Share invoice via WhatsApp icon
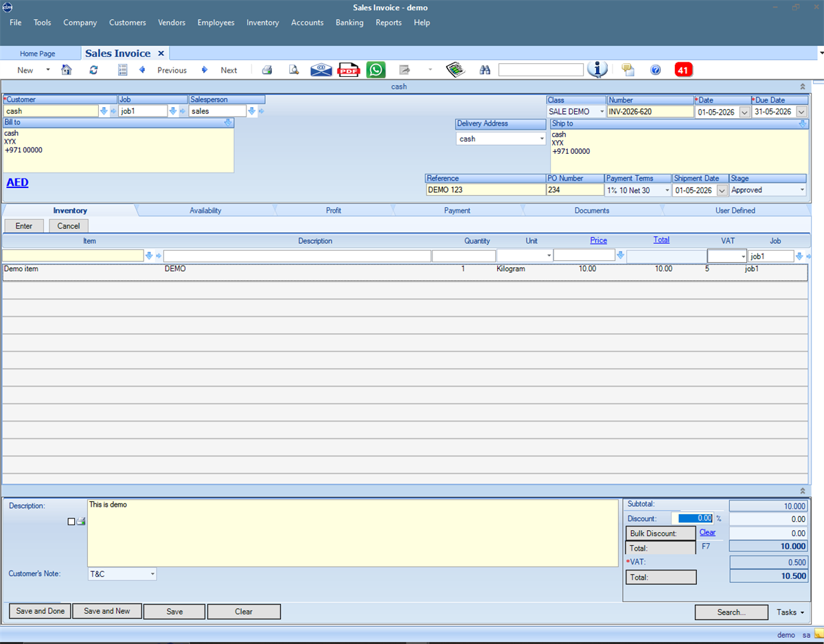 (x=376, y=70)
